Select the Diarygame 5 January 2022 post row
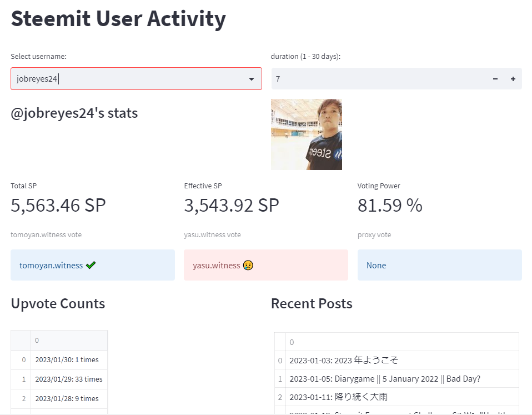532x415 pixels. (x=385, y=379)
